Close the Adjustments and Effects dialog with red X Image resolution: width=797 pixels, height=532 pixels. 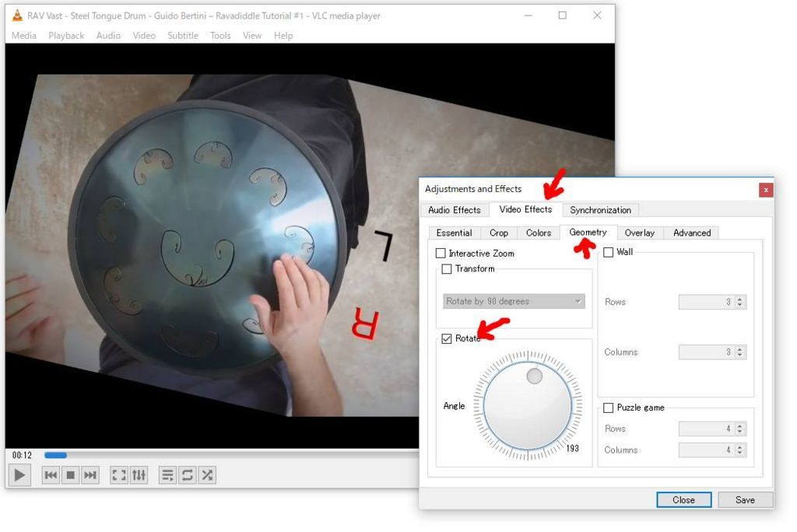coord(766,190)
